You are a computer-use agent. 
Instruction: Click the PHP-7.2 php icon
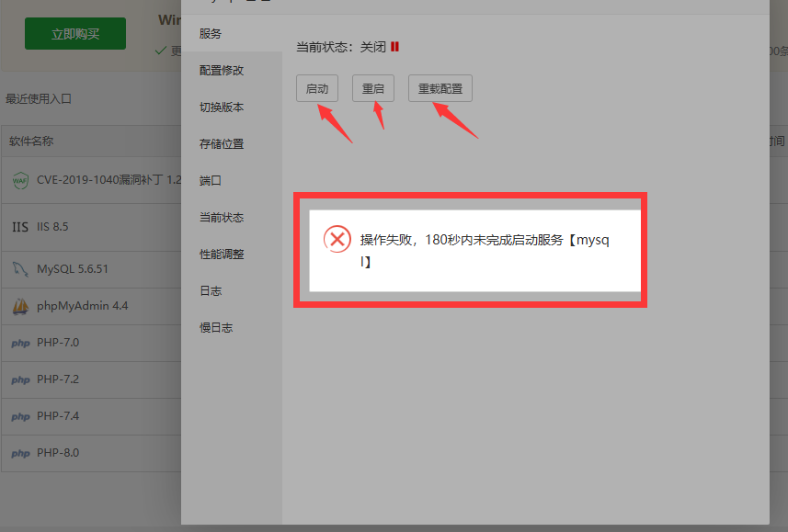tap(20, 379)
